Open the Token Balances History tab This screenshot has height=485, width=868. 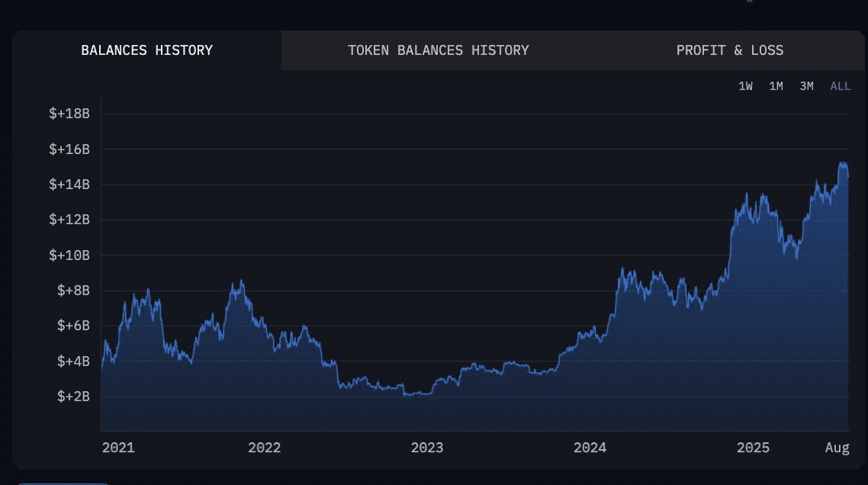coord(438,50)
